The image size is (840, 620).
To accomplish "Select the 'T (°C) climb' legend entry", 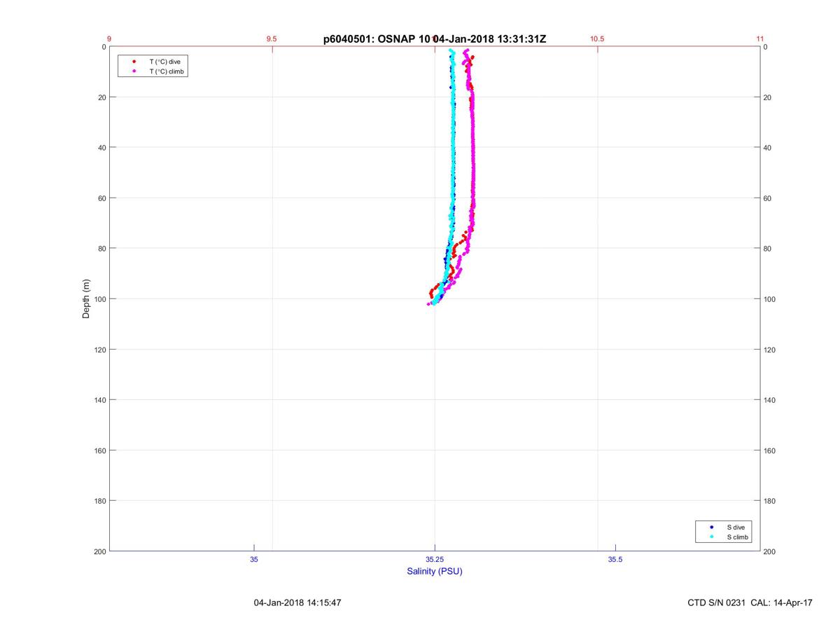I will 167,71.
